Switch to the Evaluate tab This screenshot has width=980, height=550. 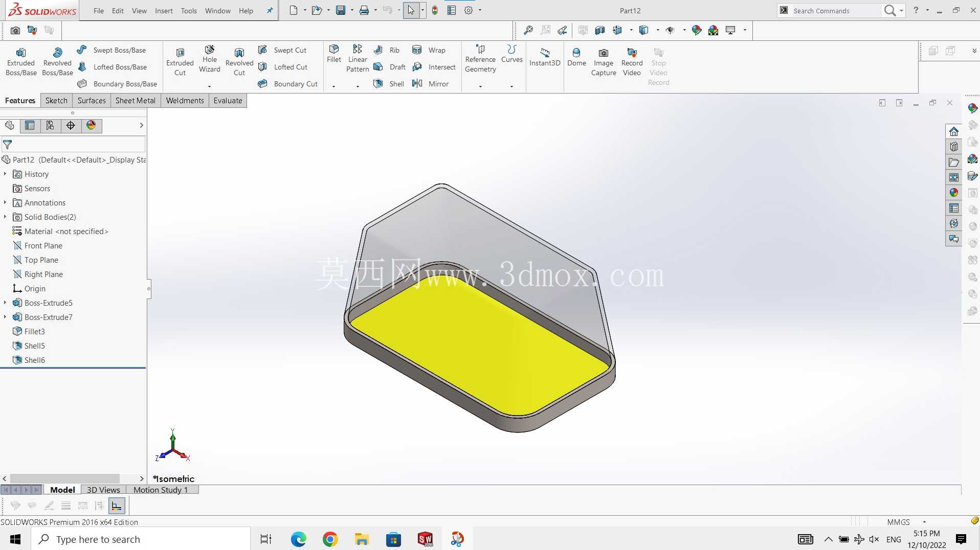click(228, 101)
